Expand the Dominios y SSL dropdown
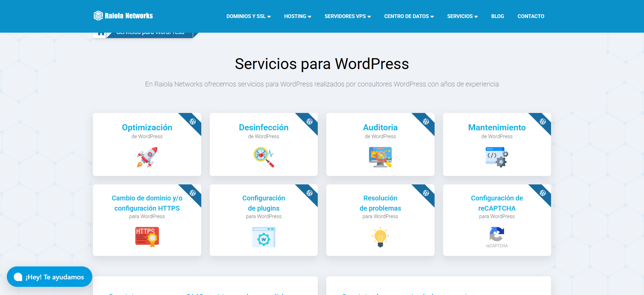Image resolution: width=644 pixels, height=295 pixels. point(248,16)
